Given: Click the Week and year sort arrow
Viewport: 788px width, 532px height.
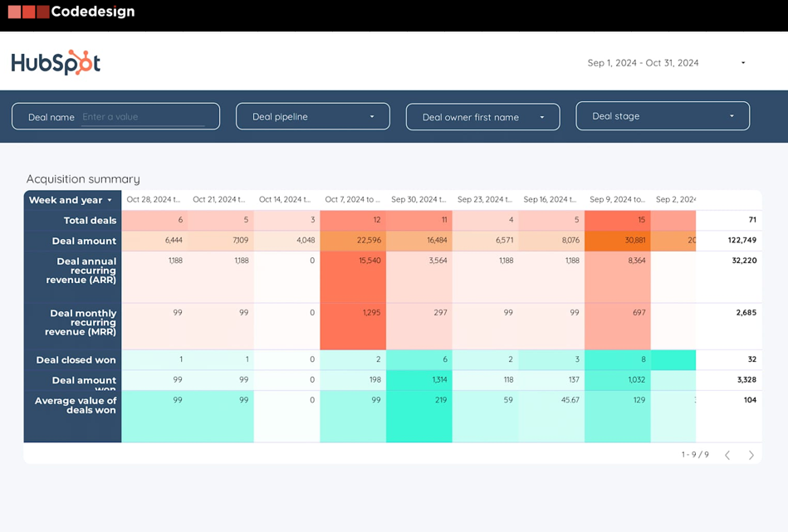Looking at the screenshot, I should click(x=110, y=200).
